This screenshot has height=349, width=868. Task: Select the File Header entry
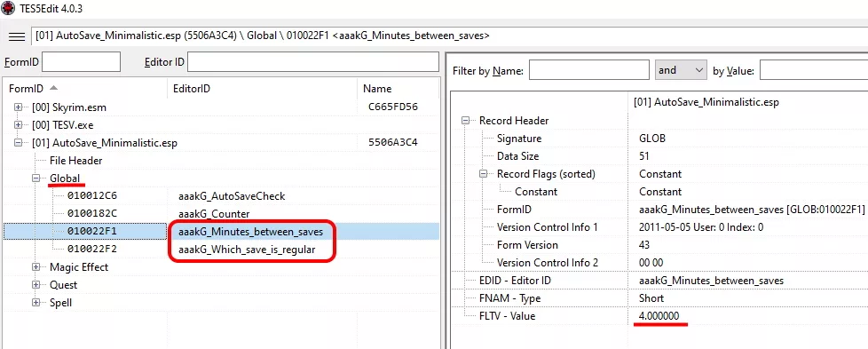pyautogui.click(x=75, y=160)
